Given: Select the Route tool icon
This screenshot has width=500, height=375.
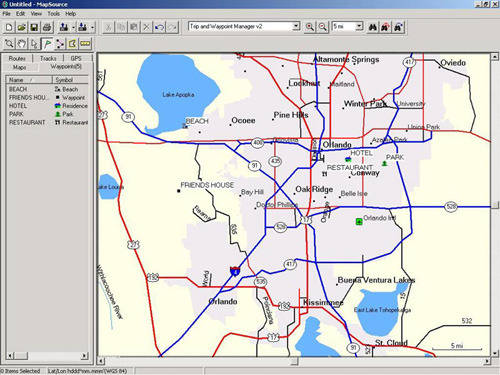Looking at the screenshot, I should coord(60,44).
